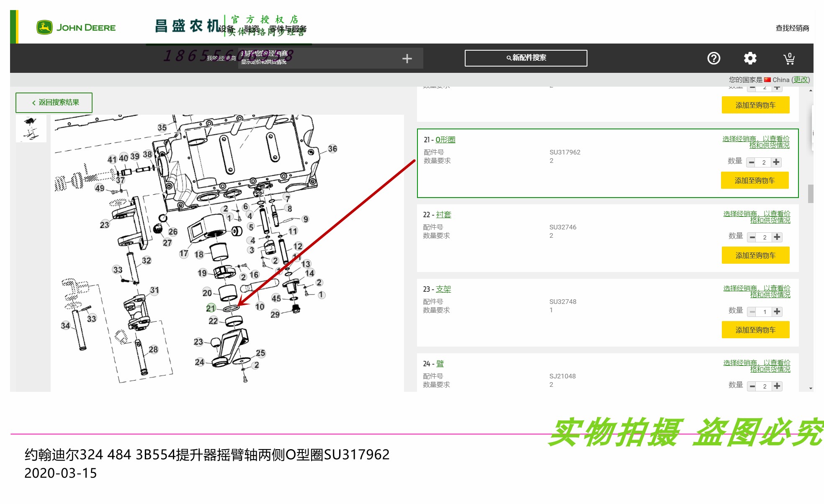Increase quantity for item 21
The width and height of the screenshot is (824, 504).
[776, 162]
